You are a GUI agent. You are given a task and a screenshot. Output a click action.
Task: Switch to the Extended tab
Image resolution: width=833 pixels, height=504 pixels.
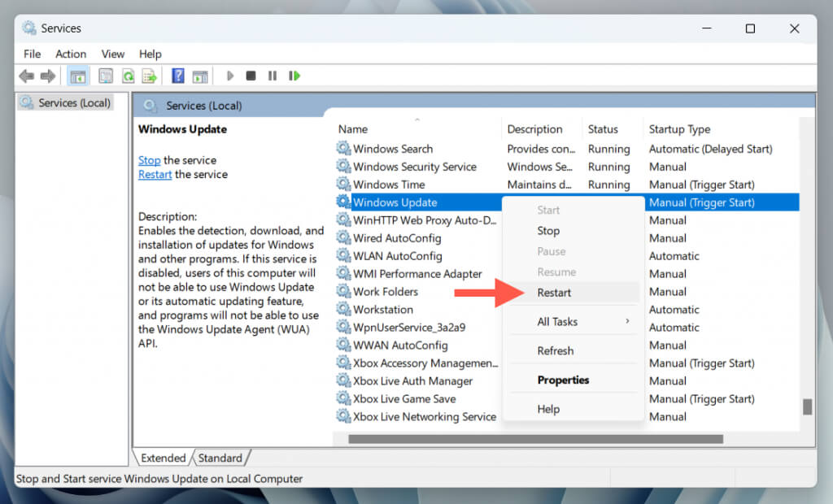(x=163, y=458)
